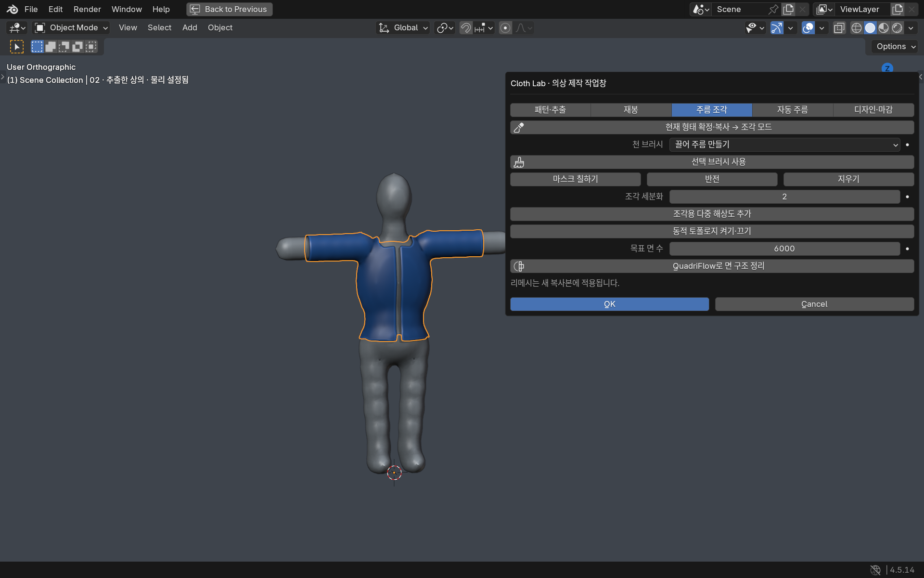Click the Z axis gizmo circle
Image resolution: width=924 pixels, height=578 pixels.
coord(887,68)
